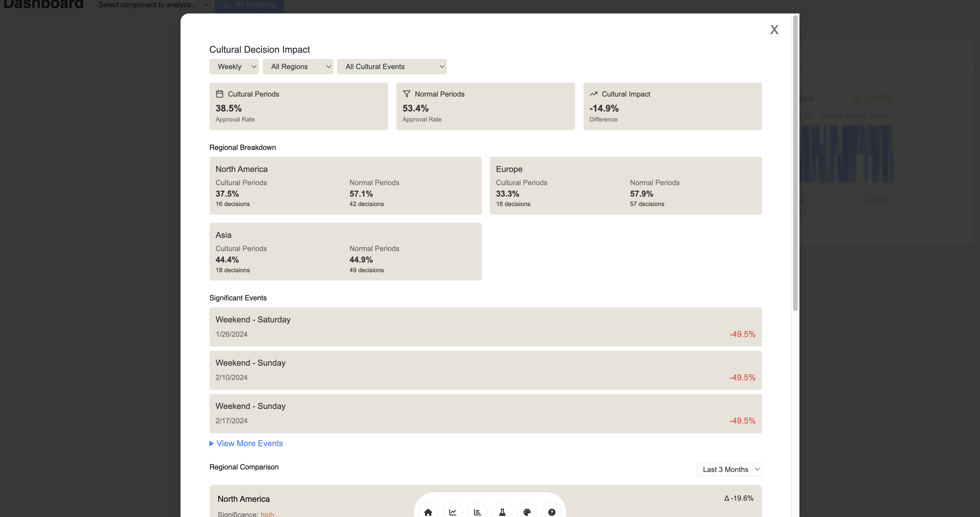Select the horizontal bar chart dock icon
This screenshot has width=980, height=517.
coord(477,512)
